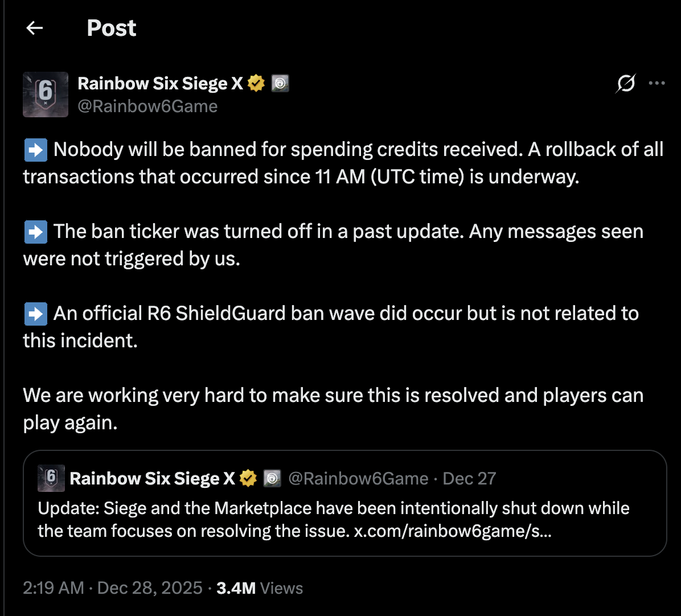The image size is (681, 616).
Task: Navigate back using the arrow at top left
Action: point(34,28)
